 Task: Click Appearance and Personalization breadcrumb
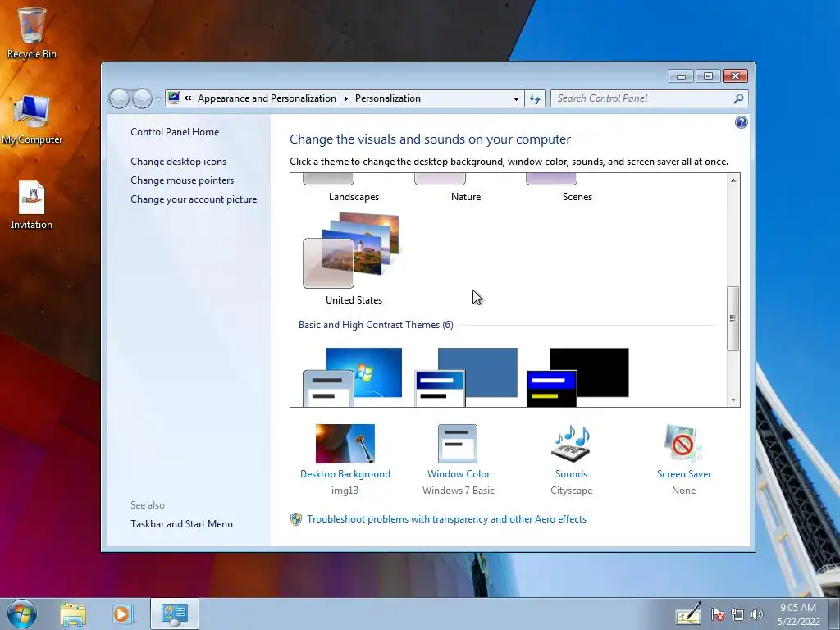click(267, 98)
